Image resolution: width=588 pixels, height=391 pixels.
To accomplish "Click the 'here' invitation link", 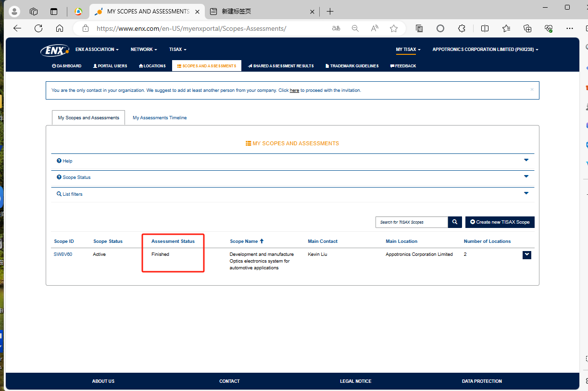I will (x=294, y=90).
